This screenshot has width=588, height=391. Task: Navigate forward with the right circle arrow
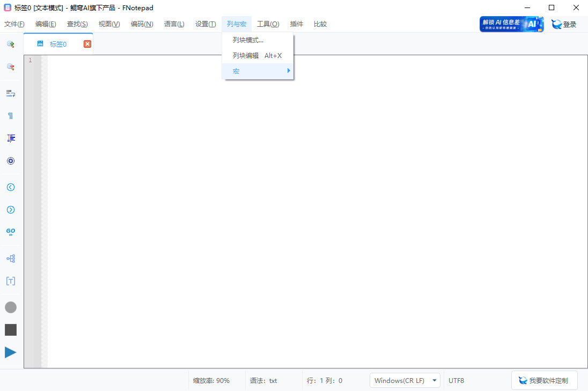pos(10,209)
